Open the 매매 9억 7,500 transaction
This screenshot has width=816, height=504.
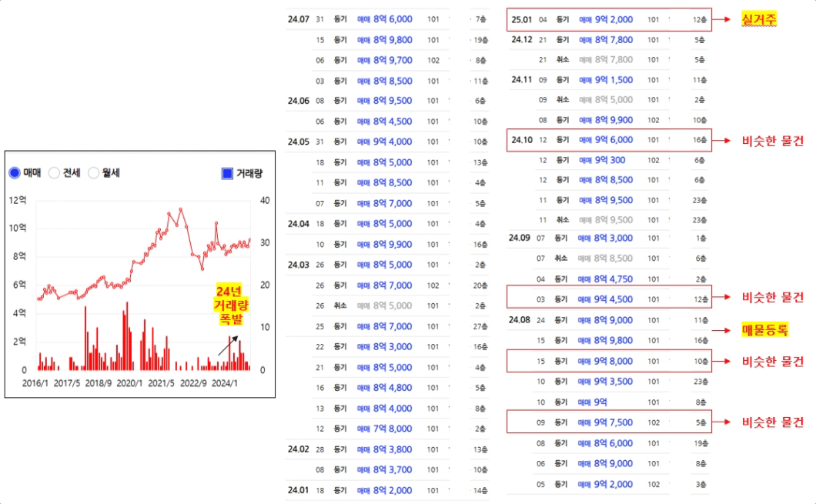point(606,422)
